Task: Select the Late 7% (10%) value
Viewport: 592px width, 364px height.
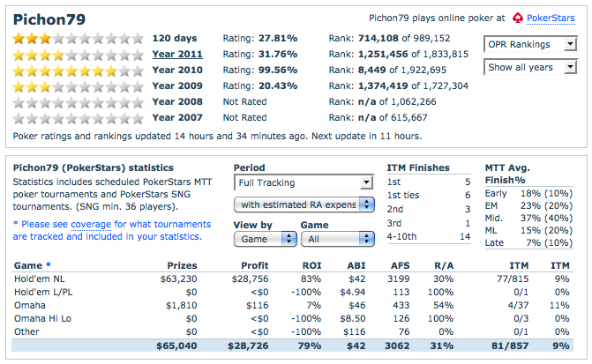Action: [x=550, y=242]
